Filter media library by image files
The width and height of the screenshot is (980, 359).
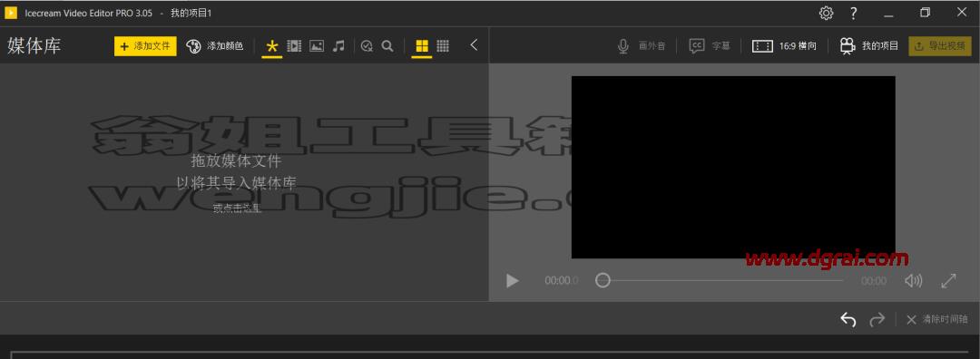pyautogui.click(x=317, y=46)
